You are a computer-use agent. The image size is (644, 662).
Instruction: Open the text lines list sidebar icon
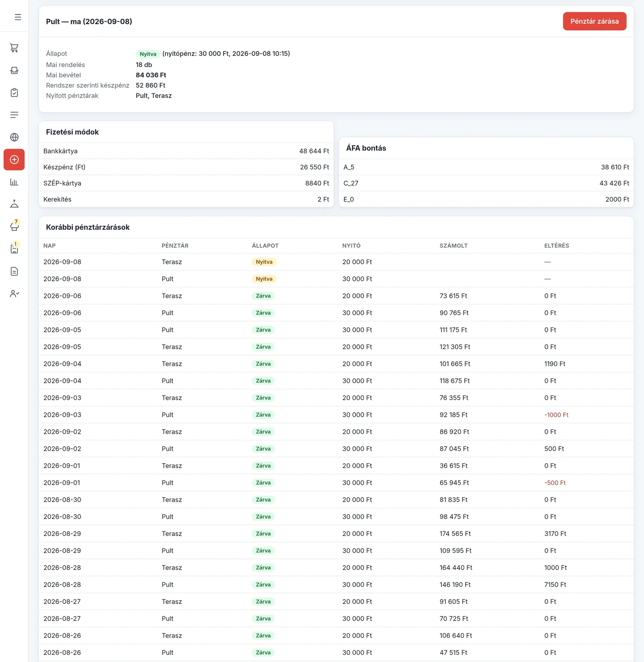coord(14,115)
